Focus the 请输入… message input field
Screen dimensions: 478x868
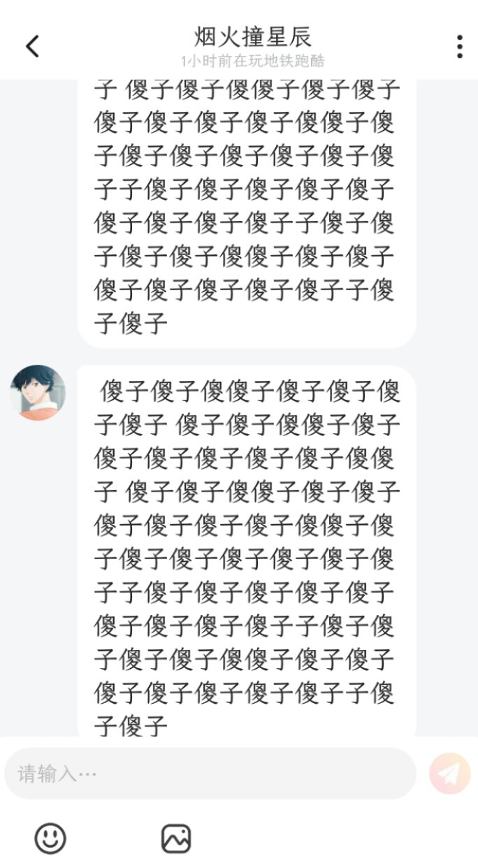point(210,774)
